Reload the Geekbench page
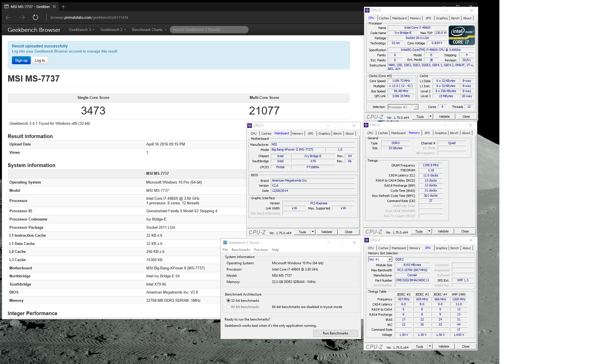Image resolution: width=604 pixels, height=364 pixels. tap(35, 18)
